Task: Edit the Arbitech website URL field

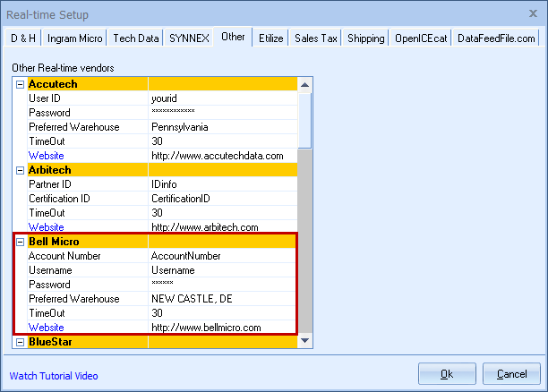Action: pyautogui.click(x=223, y=227)
